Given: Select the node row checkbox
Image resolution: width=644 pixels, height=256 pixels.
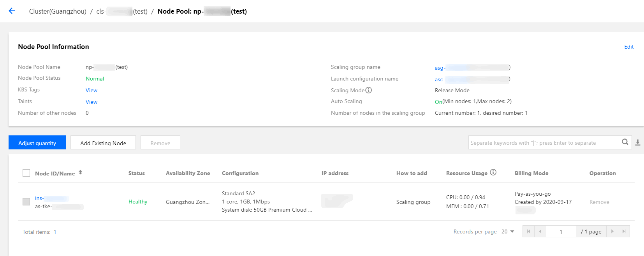Looking at the screenshot, I should [x=26, y=202].
